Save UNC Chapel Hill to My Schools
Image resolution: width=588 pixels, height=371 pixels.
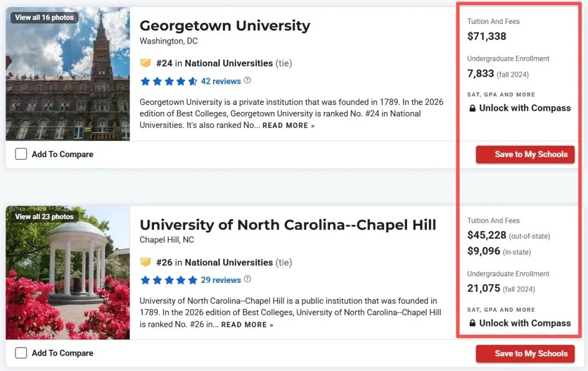(525, 354)
